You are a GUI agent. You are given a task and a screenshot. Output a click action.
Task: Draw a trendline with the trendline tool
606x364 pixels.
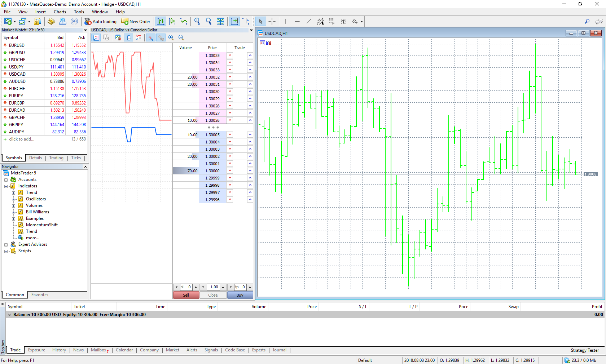pyautogui.click(x=308, y=22)
